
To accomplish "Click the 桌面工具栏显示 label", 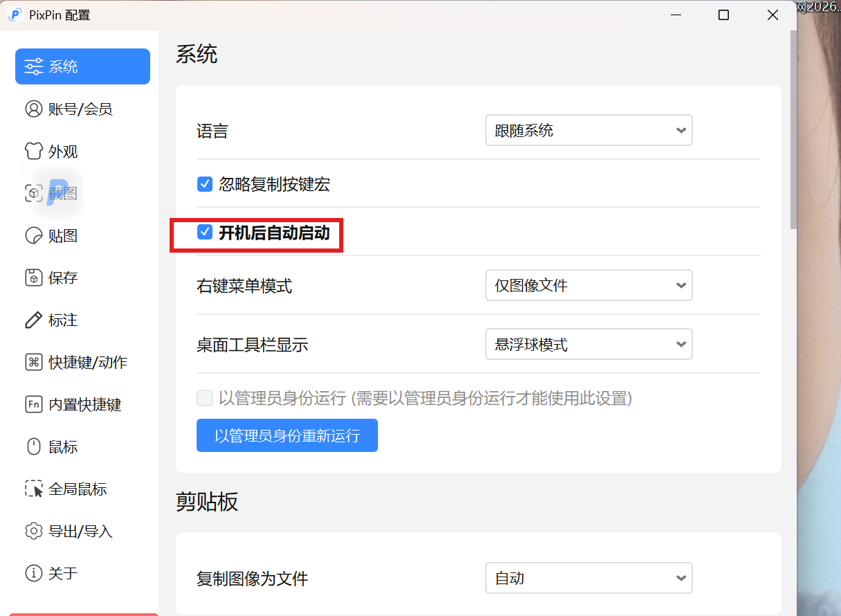I will pos(252,345).
